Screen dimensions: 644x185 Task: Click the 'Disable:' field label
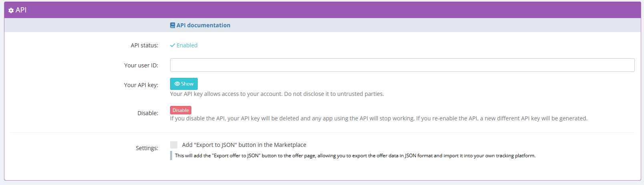pyautogui.click(x=148, y=113)
